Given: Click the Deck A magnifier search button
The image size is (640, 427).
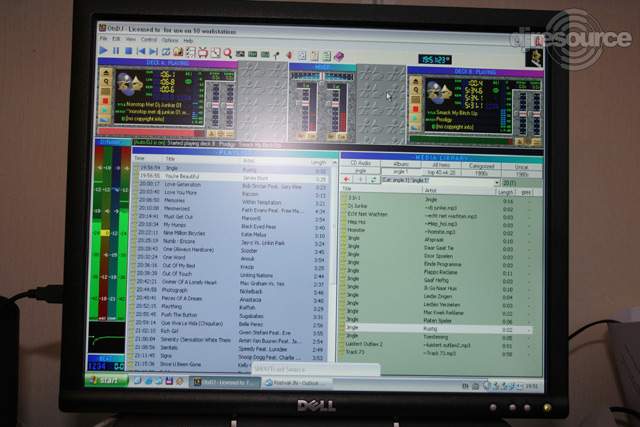Looking at the screenshot, I should (106, 82).
